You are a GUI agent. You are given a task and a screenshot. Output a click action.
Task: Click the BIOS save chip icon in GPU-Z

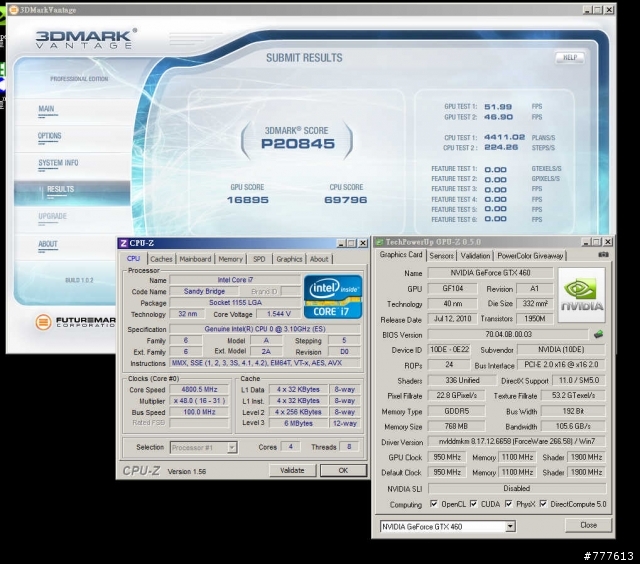coord(598,335)
